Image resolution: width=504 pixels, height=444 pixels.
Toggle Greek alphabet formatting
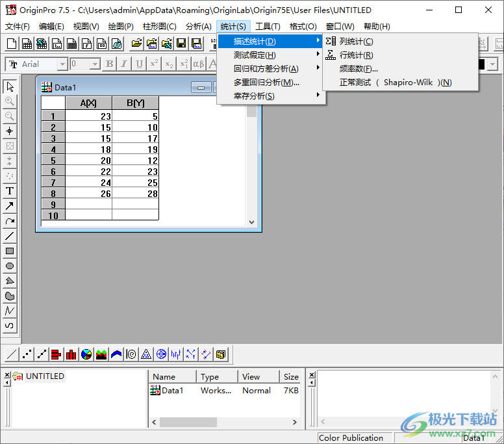pos(199,64)
